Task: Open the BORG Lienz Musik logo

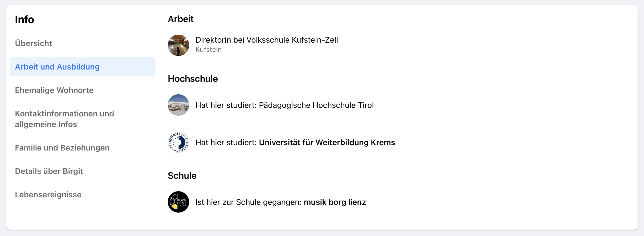Action: pyautogui.click(x=178, y=202)
